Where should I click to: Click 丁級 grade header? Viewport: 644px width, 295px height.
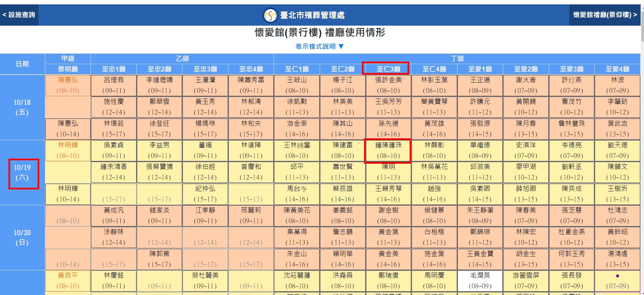coord(457,59)
